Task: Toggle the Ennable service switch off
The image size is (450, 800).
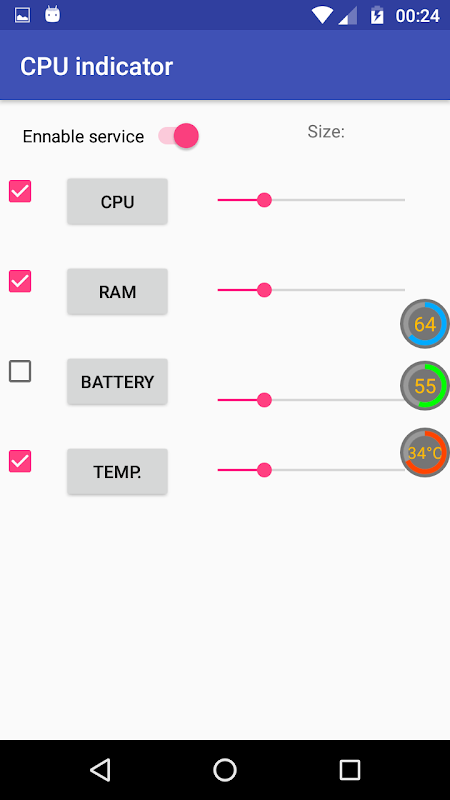Action: (x=178, y=136)
